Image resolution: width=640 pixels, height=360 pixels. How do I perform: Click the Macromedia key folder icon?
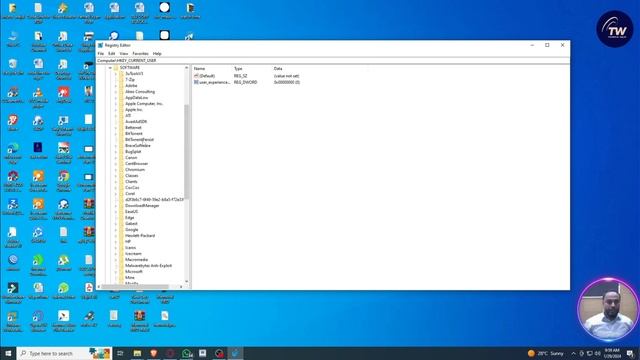(x=121, y=260)
